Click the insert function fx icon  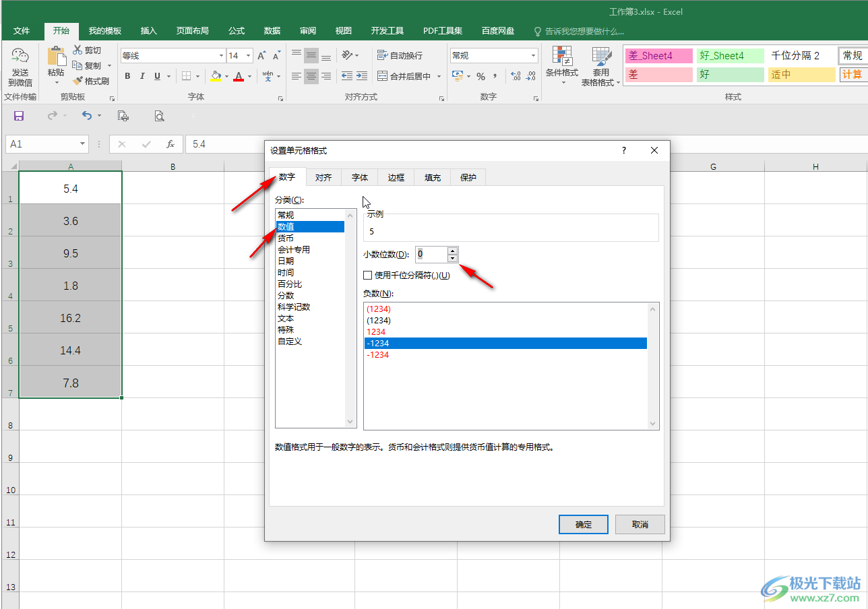tap(170, 144)
